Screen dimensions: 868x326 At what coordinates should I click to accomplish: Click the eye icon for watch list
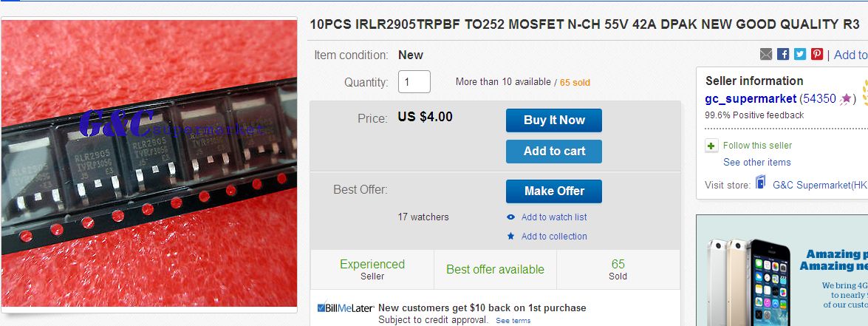(510, 217)
